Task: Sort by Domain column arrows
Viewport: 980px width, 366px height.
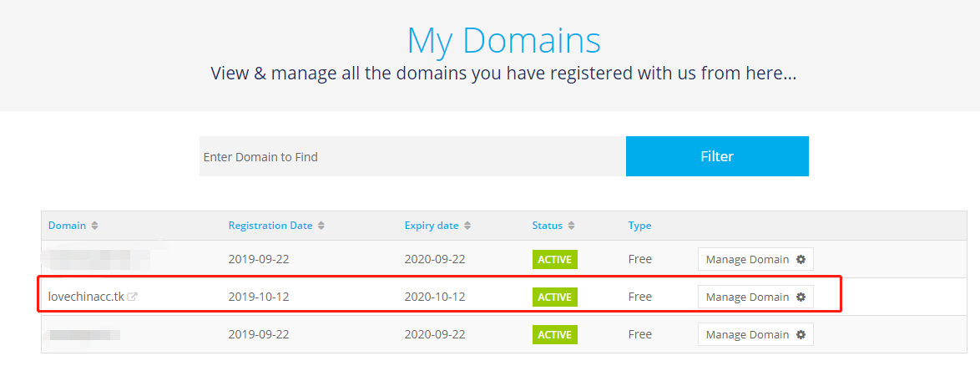Action: (x=94, y=226)
